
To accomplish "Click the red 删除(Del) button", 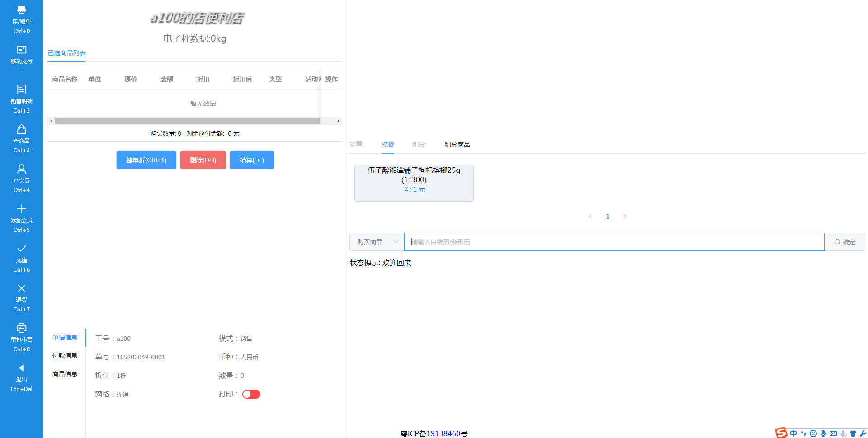I will [x=203, y=160].
